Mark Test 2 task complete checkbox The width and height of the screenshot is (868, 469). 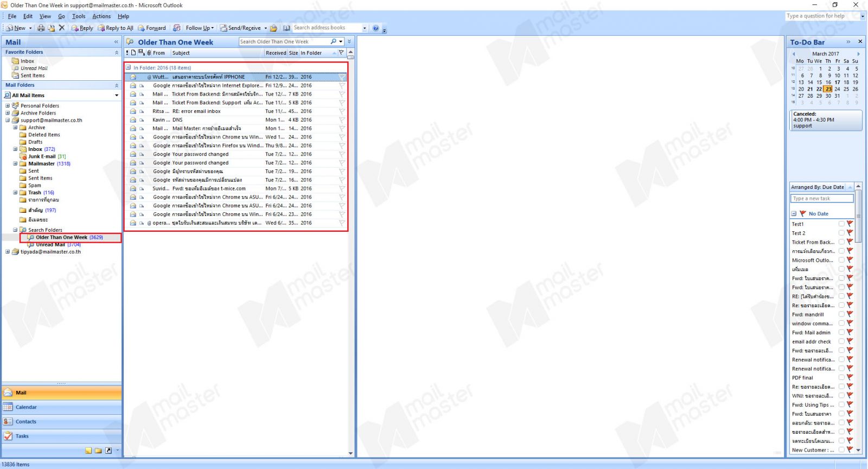point(841,233)
